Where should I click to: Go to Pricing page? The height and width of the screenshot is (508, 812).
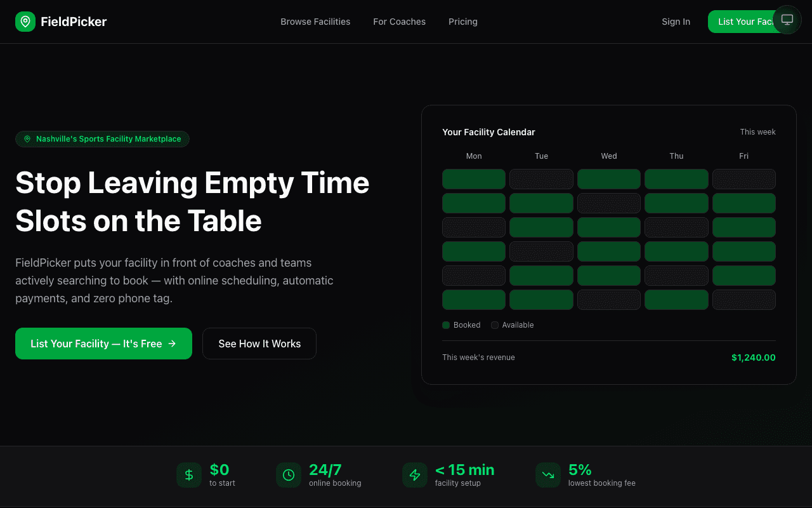(463, 22)
